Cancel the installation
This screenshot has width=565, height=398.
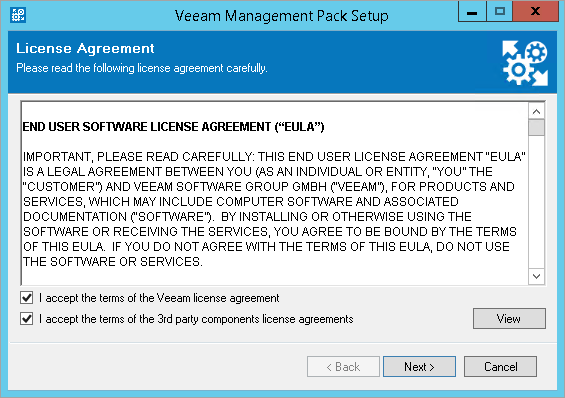500,367
